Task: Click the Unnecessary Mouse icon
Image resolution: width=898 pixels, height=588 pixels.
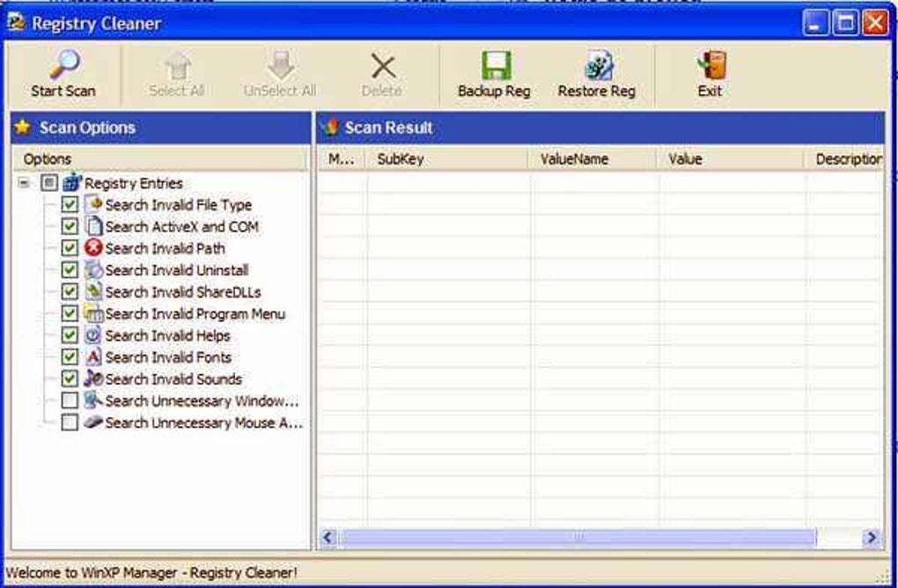Action: point(93,422)
